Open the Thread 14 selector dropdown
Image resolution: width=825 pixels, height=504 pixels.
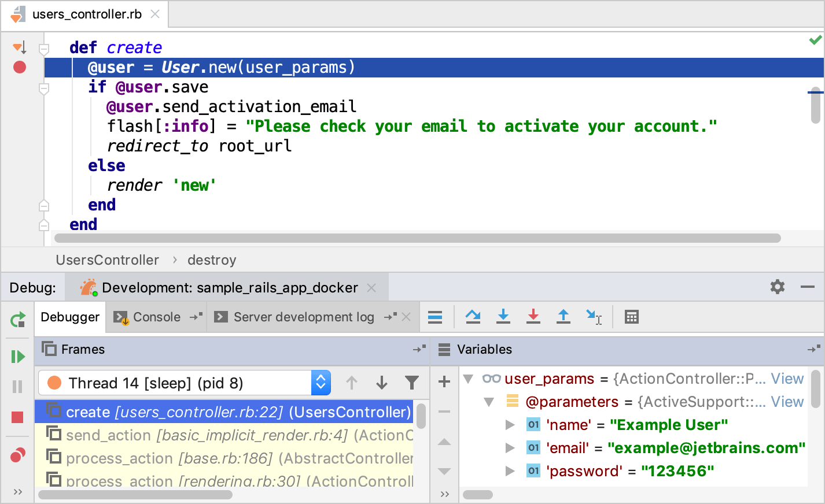click(322, 383)
